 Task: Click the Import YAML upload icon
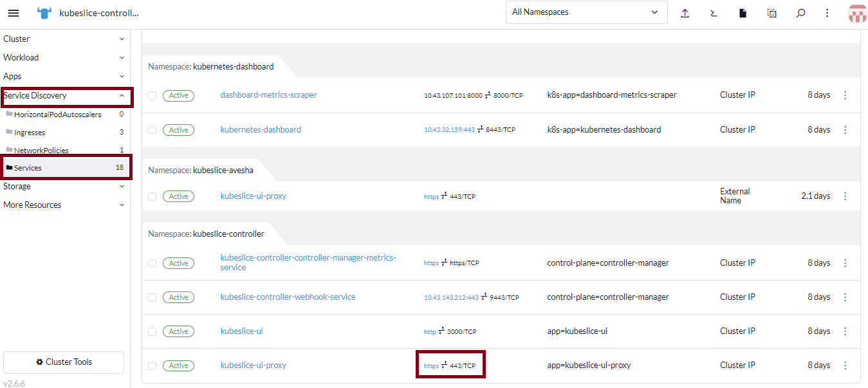coord(685,13)
